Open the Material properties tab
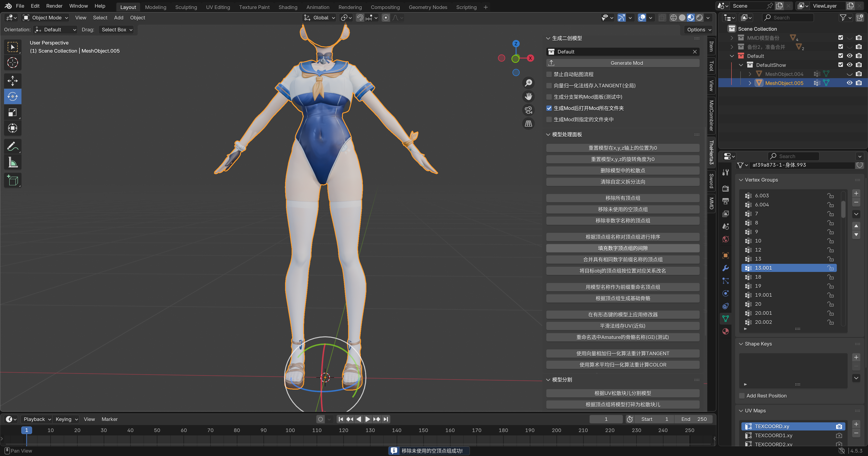The width and height of the screenshot is (868, 456). tap(726, 331)
